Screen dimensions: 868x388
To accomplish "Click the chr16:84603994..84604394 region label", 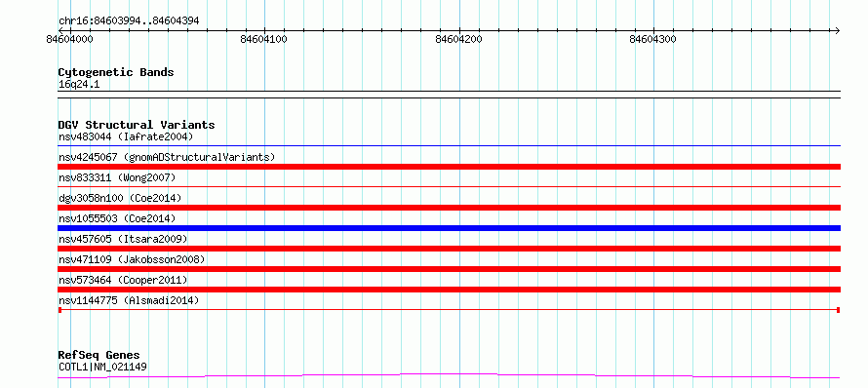I will (129, 21).
